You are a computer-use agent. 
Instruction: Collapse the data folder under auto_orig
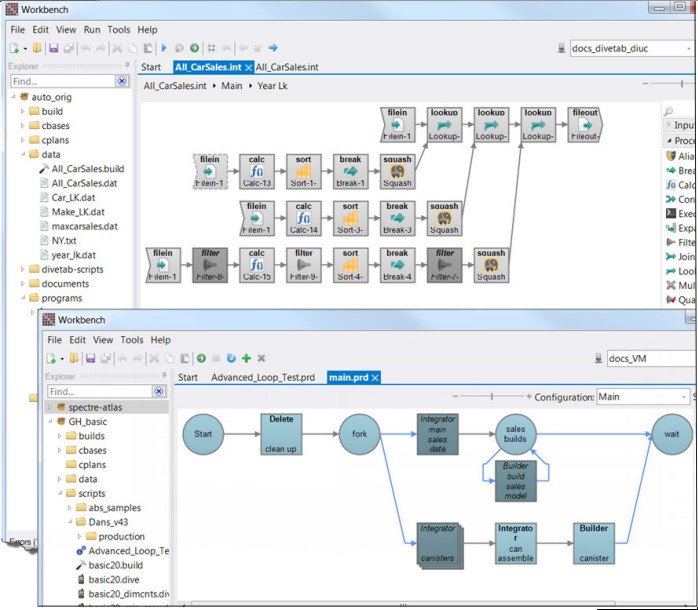pyautogui.click(x=23, y=155)
